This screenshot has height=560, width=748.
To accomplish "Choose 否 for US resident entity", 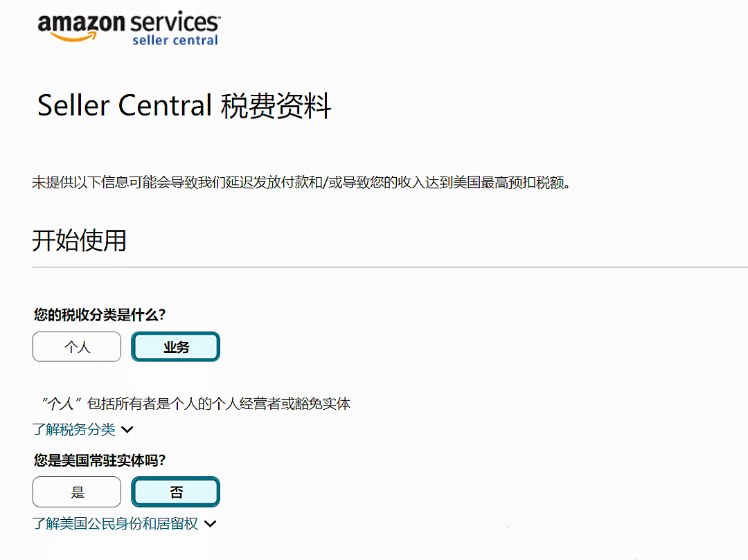I will click(x=176, y=492).
